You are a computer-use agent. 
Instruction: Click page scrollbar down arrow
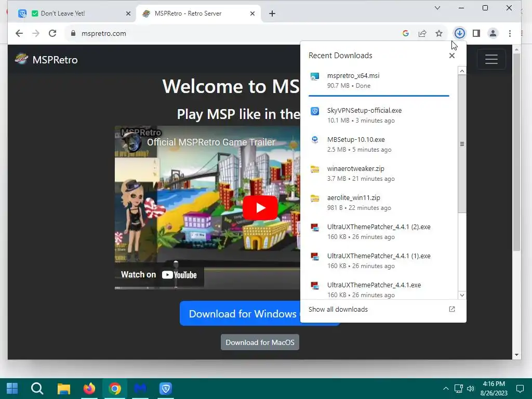(x=516, y=355)
